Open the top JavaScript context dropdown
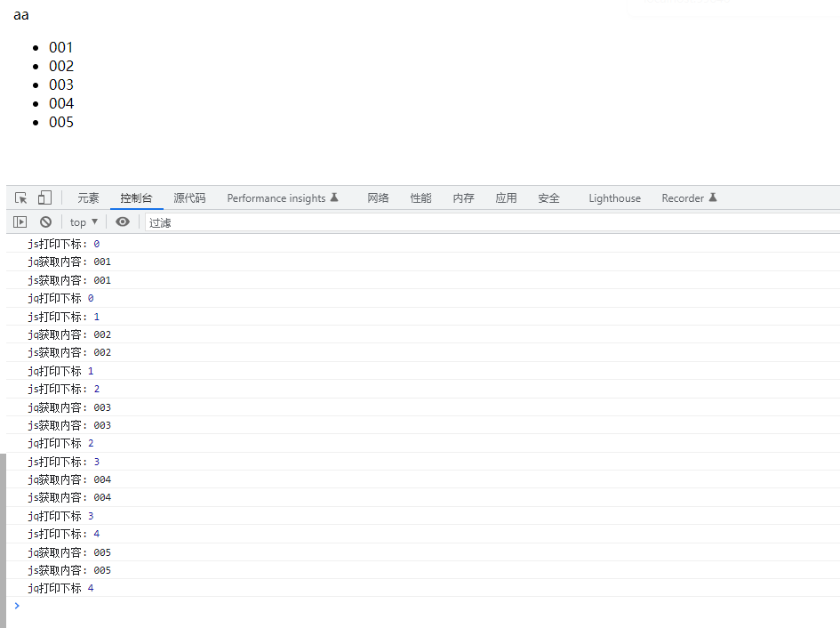840x628 pixels. [x=84, y=222]
